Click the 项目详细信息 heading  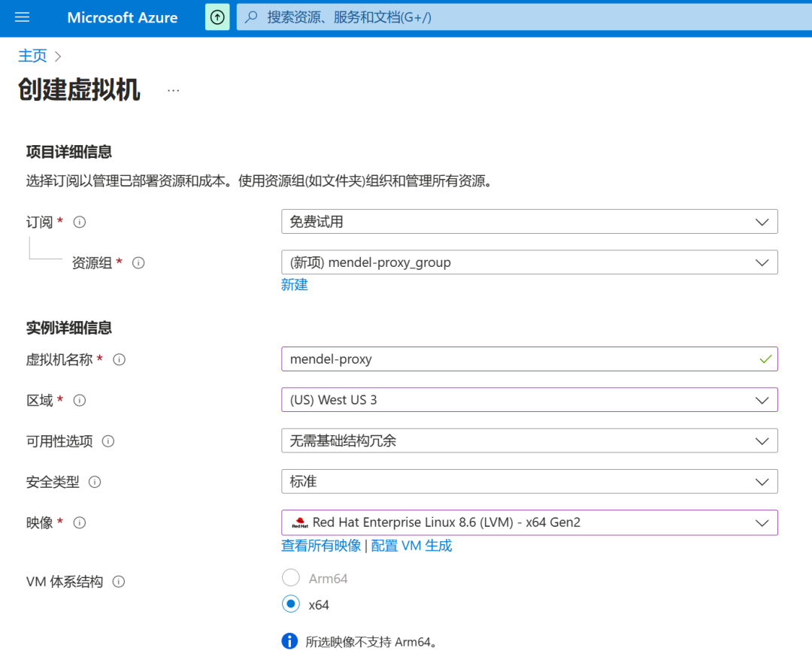(x=69, y=152)
